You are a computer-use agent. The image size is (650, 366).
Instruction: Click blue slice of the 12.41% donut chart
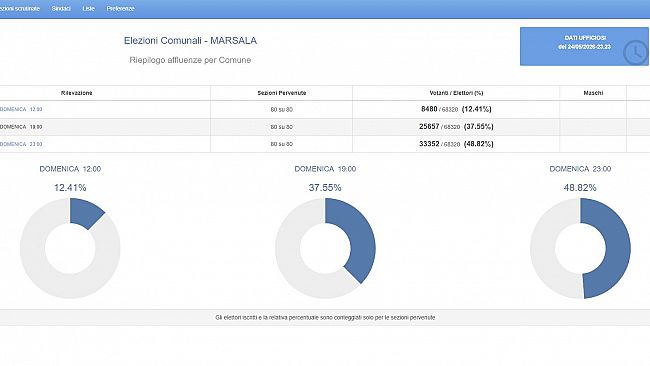pos(85,213)
